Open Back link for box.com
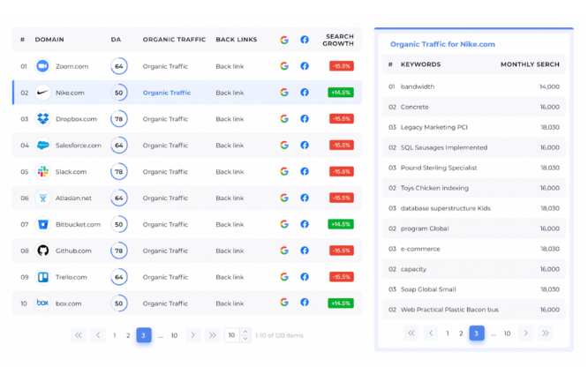The width and height of the screenshot is (588, 367). 230,303
